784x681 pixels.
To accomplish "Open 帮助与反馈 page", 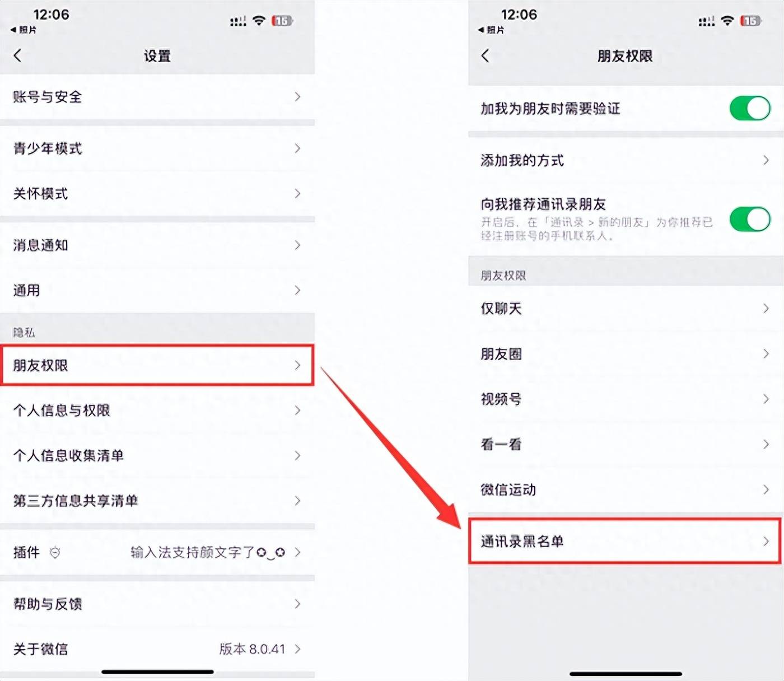I will coord(157,604).
